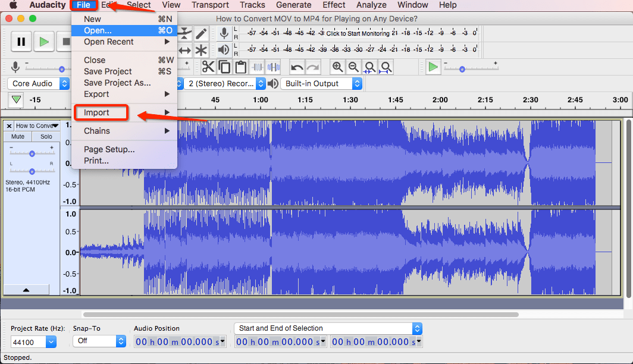Screen dimensions: 633x364
Task: Choose Import from the File menu
Action: (124, 112)
